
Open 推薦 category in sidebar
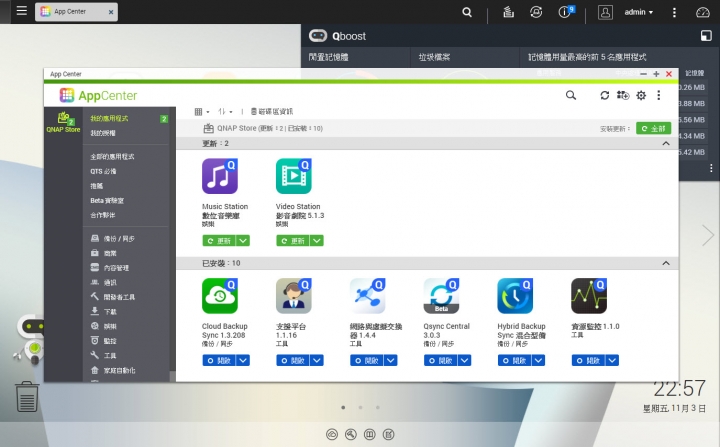pos(96,186)
